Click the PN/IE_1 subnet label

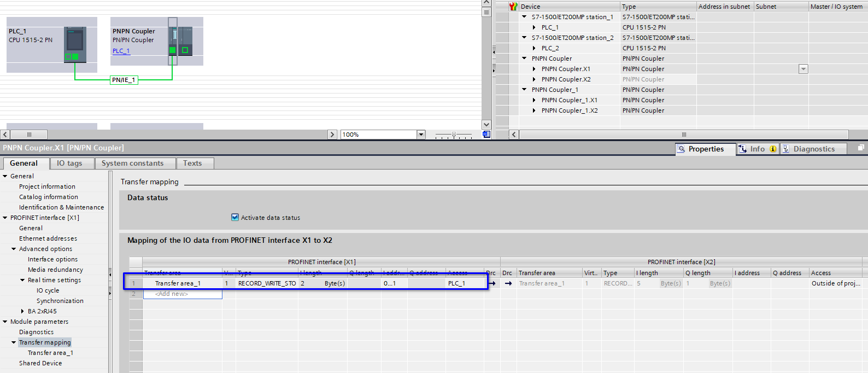124,80
